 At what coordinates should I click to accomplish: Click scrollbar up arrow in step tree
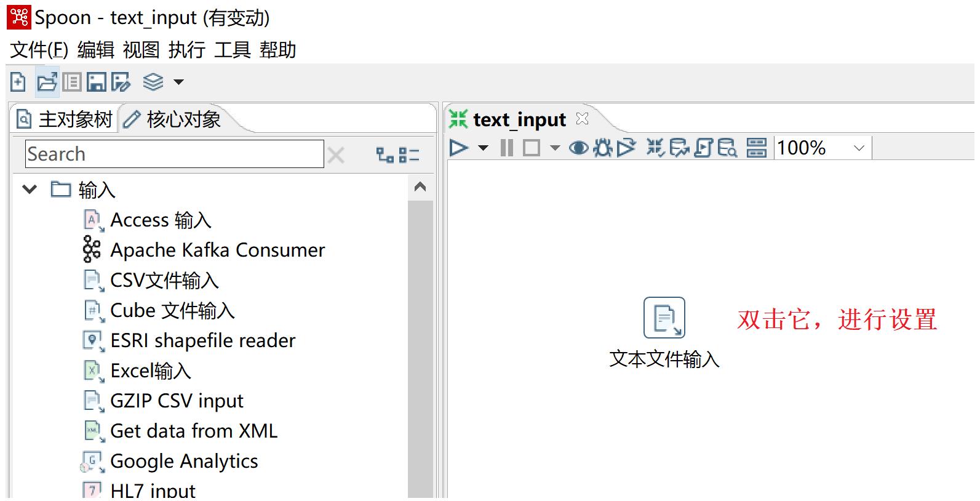coord(420,186)
